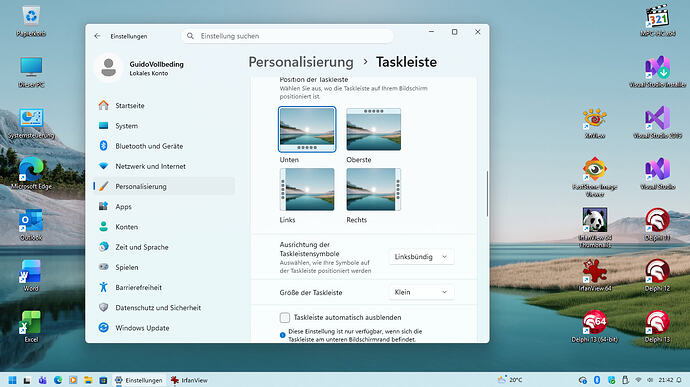
Task: Open the Apps settings category
Action: [164, 207]
